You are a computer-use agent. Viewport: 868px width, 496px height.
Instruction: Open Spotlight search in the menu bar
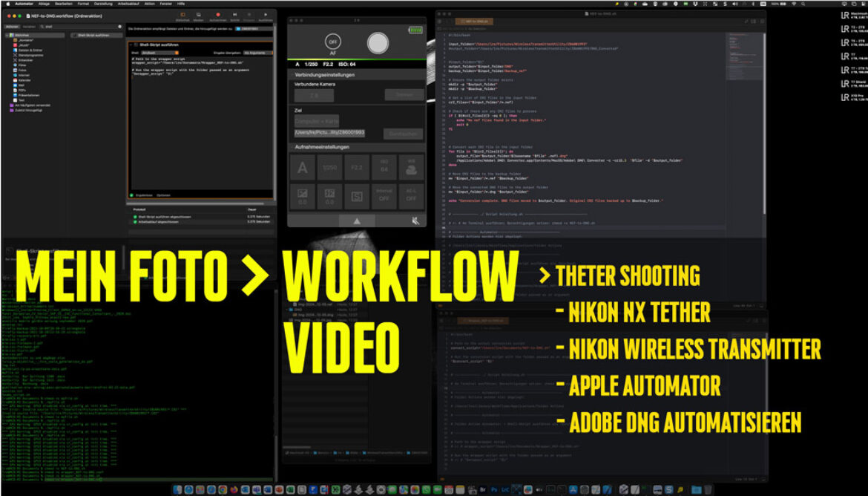(x=803, y=4)
